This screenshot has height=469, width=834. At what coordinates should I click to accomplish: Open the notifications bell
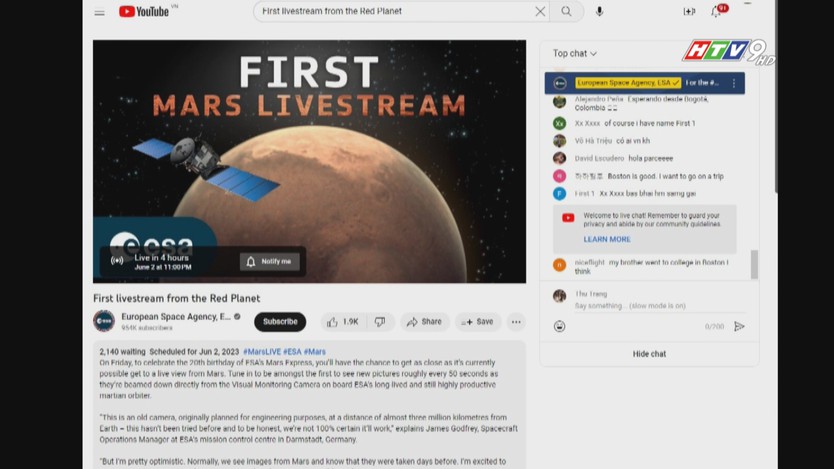click(716, 12)
